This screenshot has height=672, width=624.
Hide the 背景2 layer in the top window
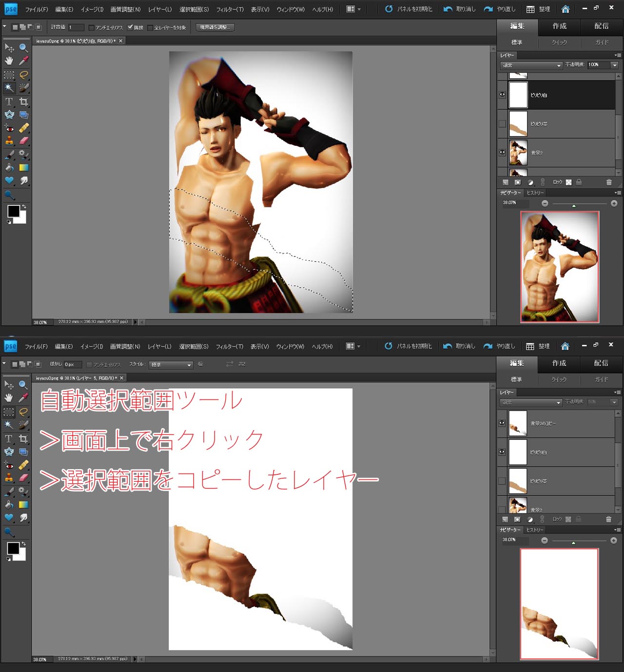[x=502, y=153]
